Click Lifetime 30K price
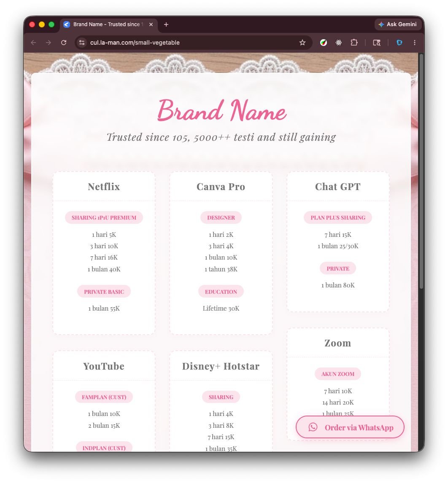Image resolution: width=448 pixels, height=483 pixels. (221, 309)
